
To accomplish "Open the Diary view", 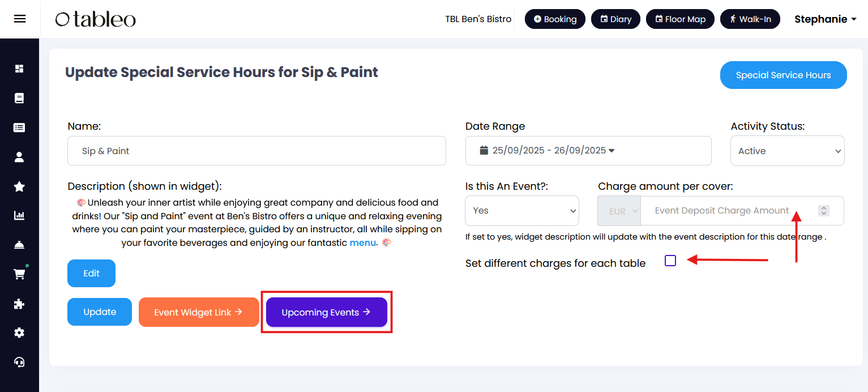I will click(x=615, y=19).
